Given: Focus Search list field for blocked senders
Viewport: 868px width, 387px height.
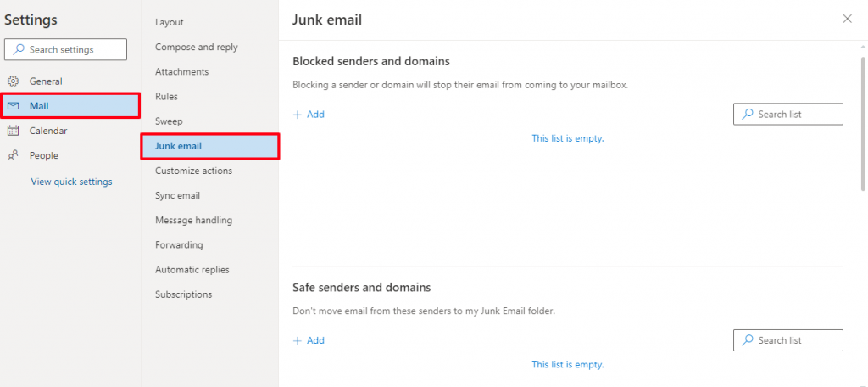Looking at the screenshot, I should [x=788, y=114].
